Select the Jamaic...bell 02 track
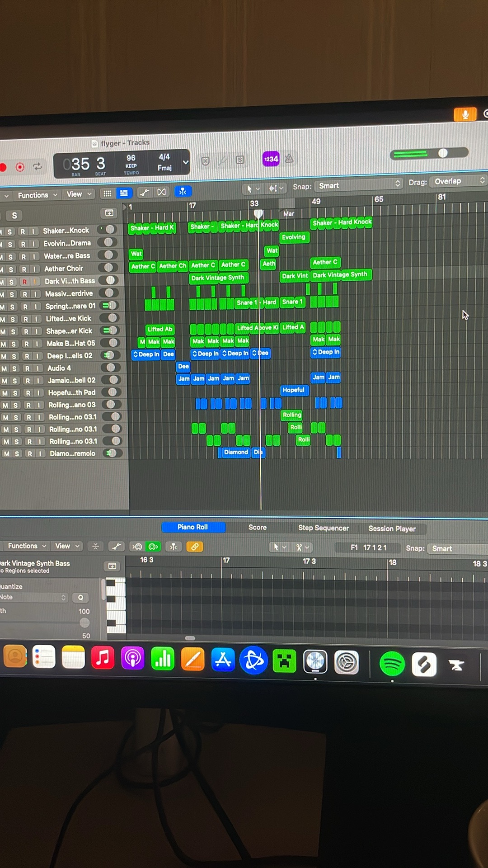488x868 pixels. pyautogui.click(x=71, y=380)
